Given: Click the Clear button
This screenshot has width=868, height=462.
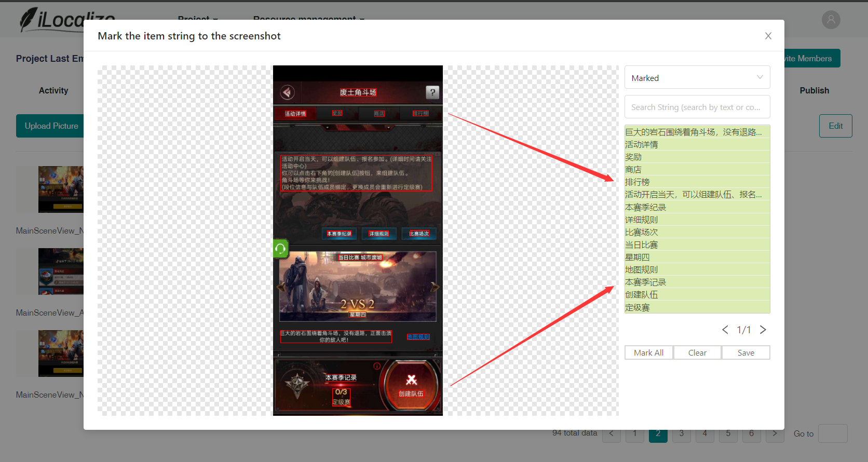Looking at the screenshot, I should (697, 352).
